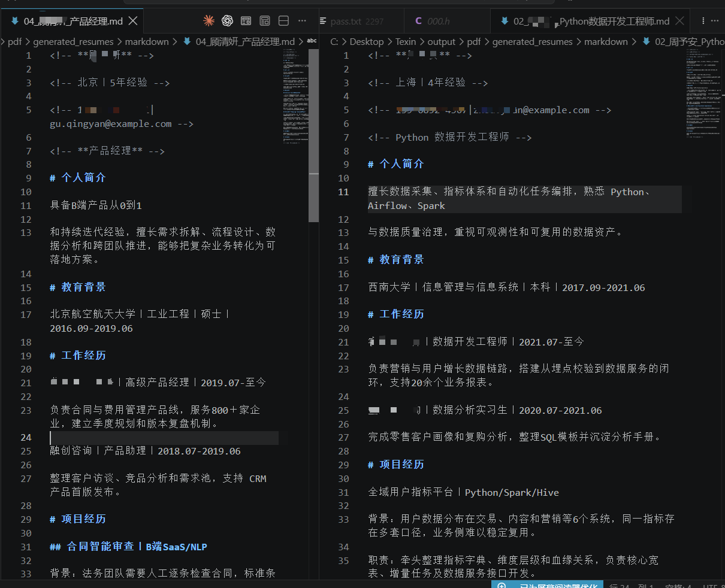Screen dimensions: 725x588
Task: Click markdown file icon on the 02 tab
Action: point(505,21)
